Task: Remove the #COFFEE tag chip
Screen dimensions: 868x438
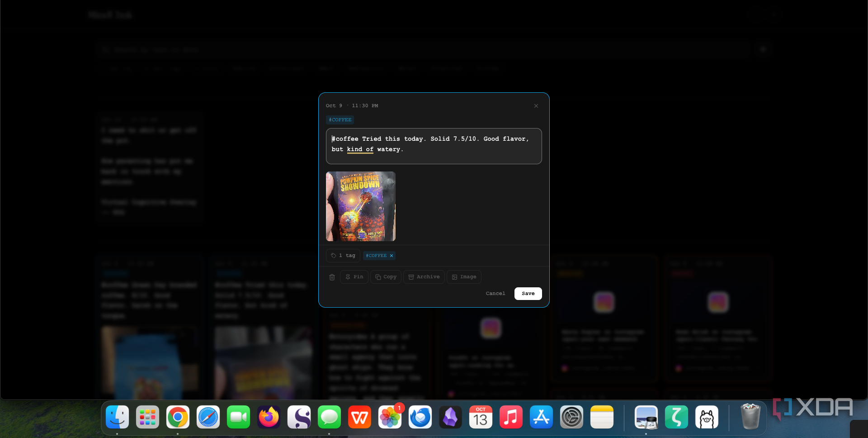Action: [392, 256]
